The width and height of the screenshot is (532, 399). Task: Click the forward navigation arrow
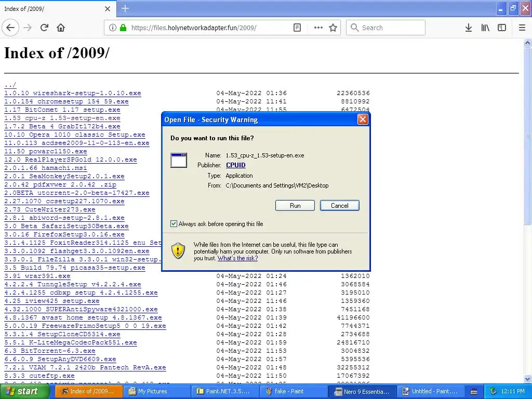(28, 28)
